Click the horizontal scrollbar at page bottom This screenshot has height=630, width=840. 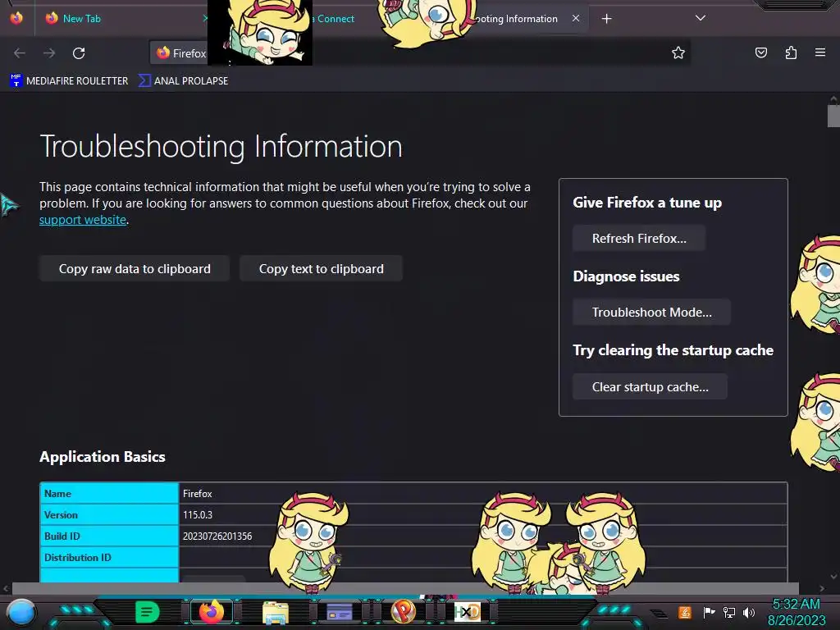(405, 588)
